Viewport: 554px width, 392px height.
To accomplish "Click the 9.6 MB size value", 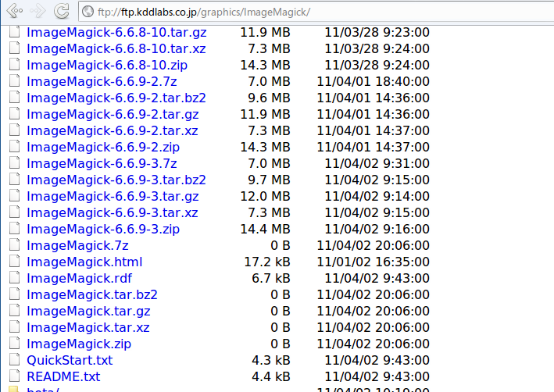I will pos(270,98).
